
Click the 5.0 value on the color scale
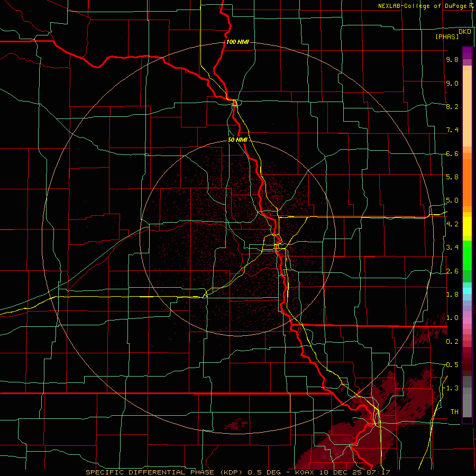[452, 200]
